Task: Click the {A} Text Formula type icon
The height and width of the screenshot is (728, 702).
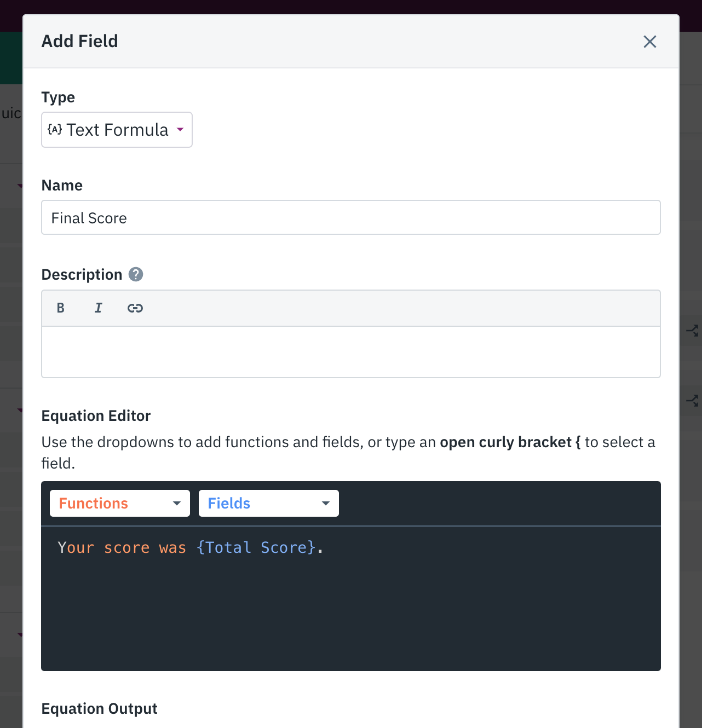Action: (x=55, y=129)
